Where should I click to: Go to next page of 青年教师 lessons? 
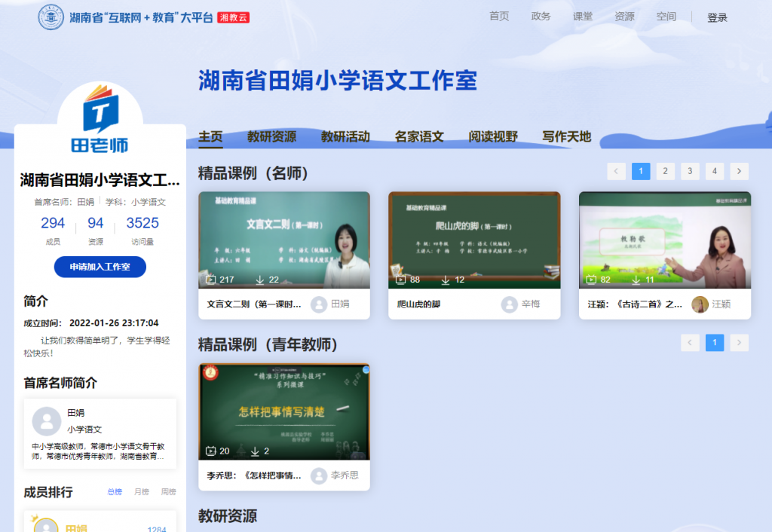(x=739, y=343)
